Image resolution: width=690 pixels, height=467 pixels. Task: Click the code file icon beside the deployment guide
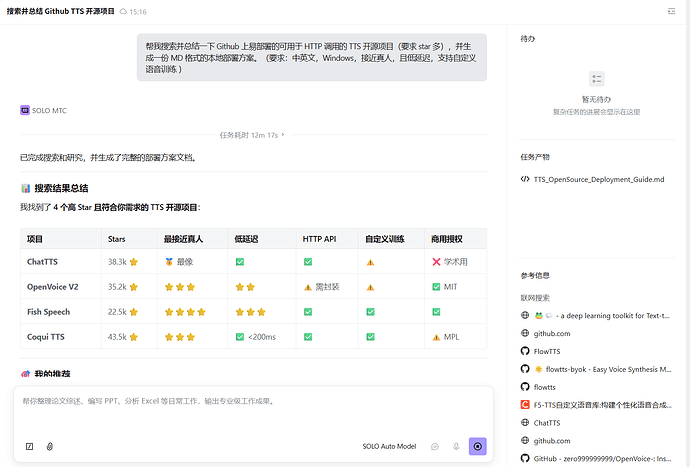pyautogui.click(x=525, y=179)
